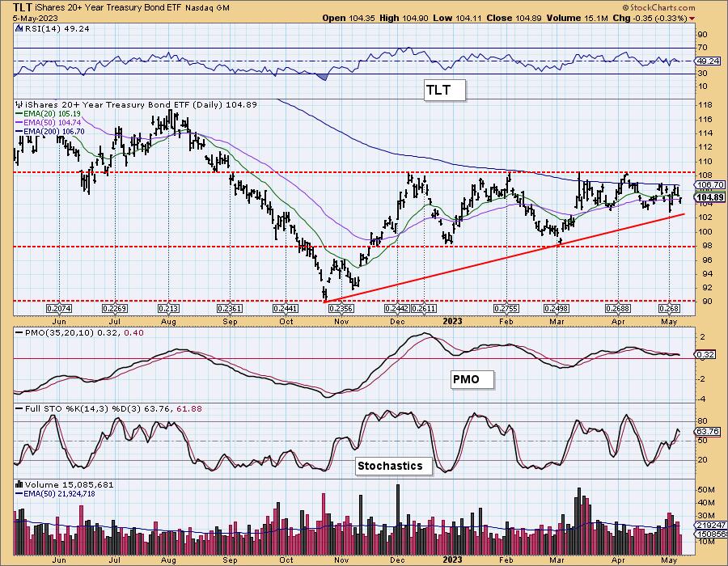Click the volume bars icon before Volume label
Screen dimensions: 728x566
(x=19, y=484)
